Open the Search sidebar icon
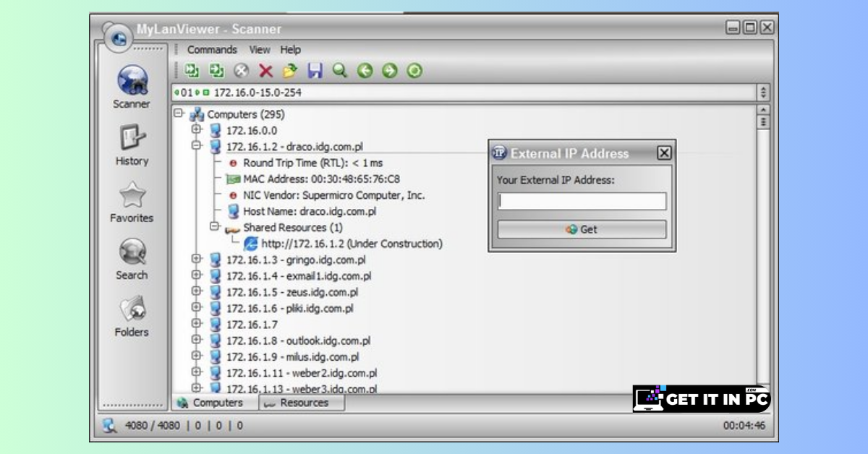868x454 pixels. pos(132,252)
